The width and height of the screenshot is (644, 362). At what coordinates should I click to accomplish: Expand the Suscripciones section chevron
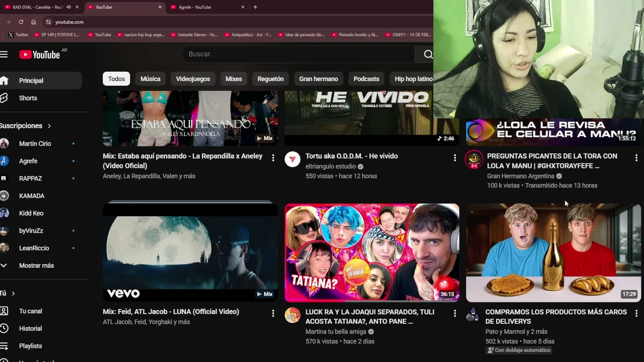49,126
